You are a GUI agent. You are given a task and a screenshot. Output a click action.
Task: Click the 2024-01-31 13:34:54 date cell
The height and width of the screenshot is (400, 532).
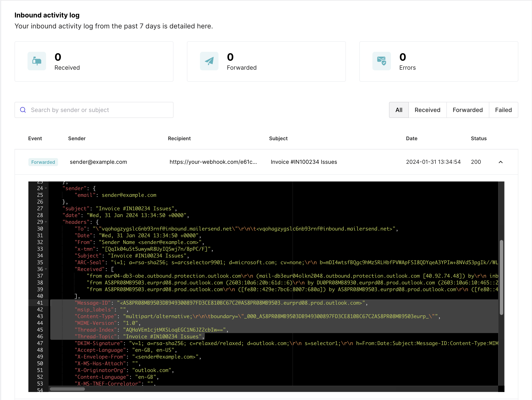[433, 162]
